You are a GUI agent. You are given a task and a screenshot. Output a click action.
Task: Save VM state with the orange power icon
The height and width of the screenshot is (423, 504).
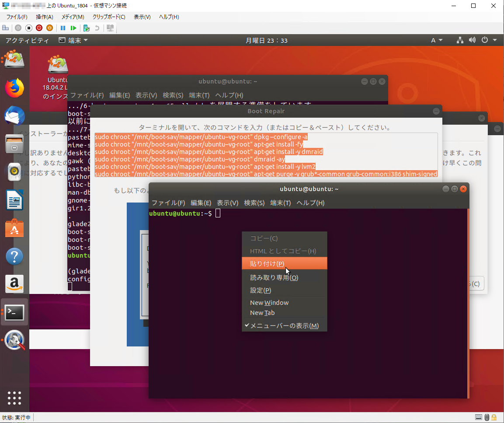pyautogui.click(x=49, y=28)
